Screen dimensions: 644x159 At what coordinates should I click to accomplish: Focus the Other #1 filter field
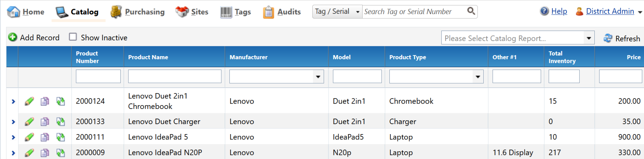tap(517, 76)
